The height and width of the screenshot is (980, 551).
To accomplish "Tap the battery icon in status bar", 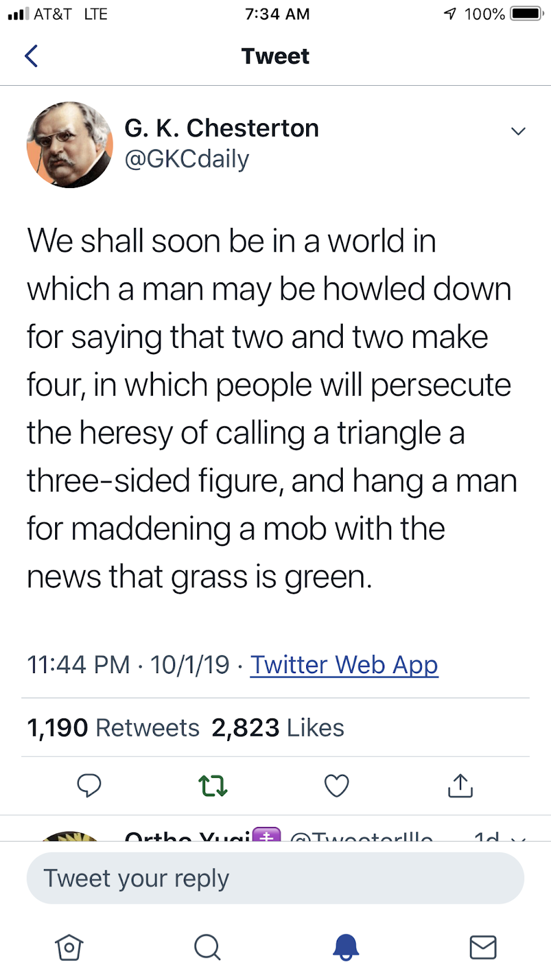I will pos(527,13).
